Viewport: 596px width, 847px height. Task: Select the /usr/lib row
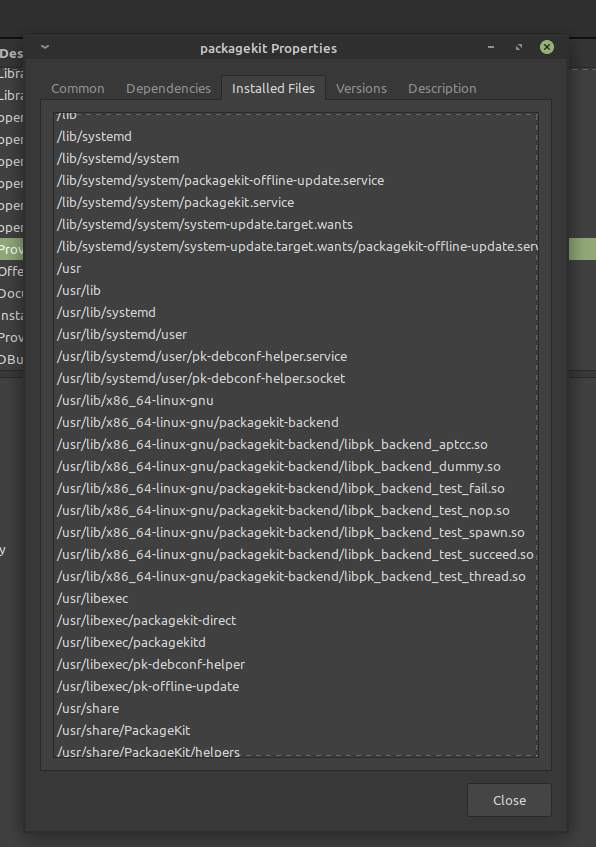(x=296, y=291)
